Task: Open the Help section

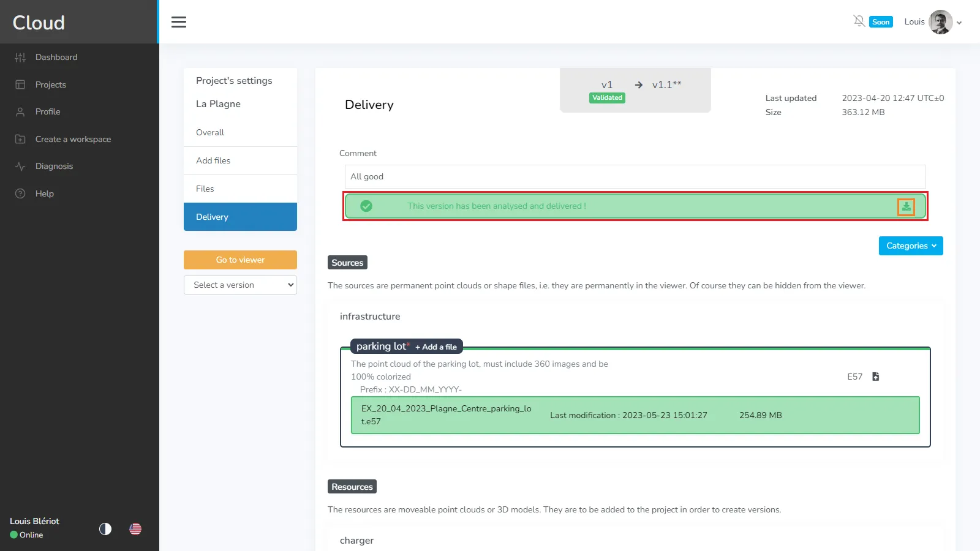Action: tap(44, 193)
